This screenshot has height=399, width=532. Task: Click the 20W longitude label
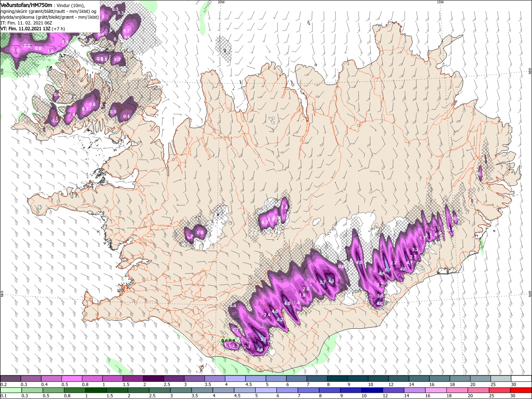click(x=221, y=2)
